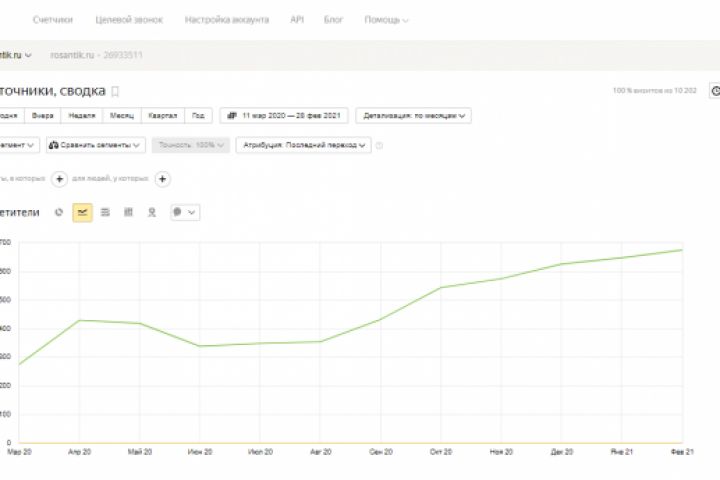Open the date range picker '11 мар 2020 — 28 фев 2021'
720x480 pixels.
point(285,115)
